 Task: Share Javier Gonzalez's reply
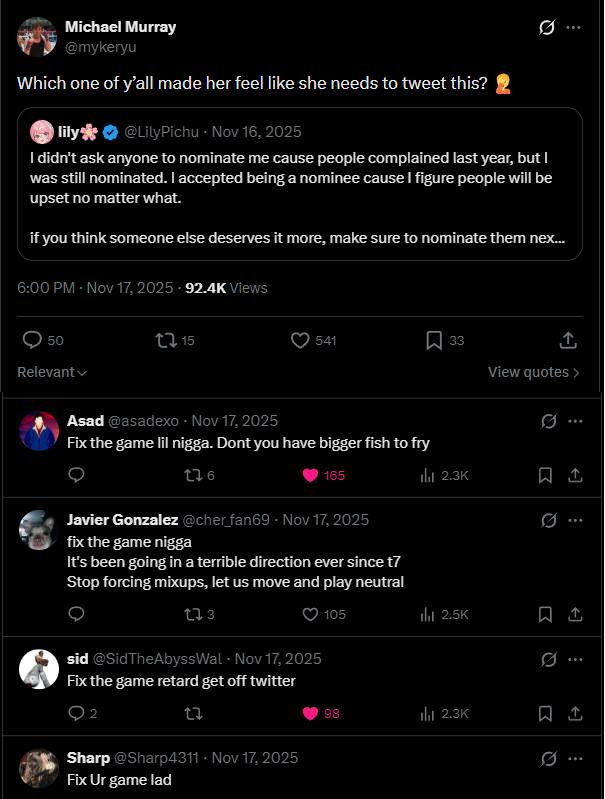(x=576, y=614)
